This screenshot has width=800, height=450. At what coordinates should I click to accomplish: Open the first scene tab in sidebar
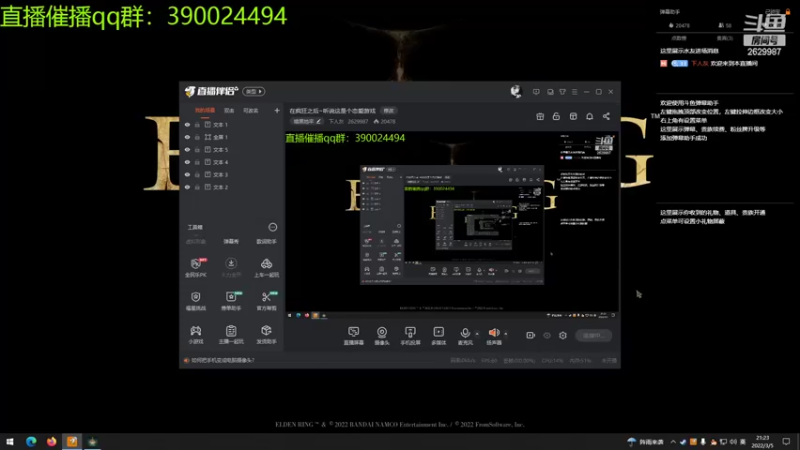pyautogui.click(x=205, y=111)
